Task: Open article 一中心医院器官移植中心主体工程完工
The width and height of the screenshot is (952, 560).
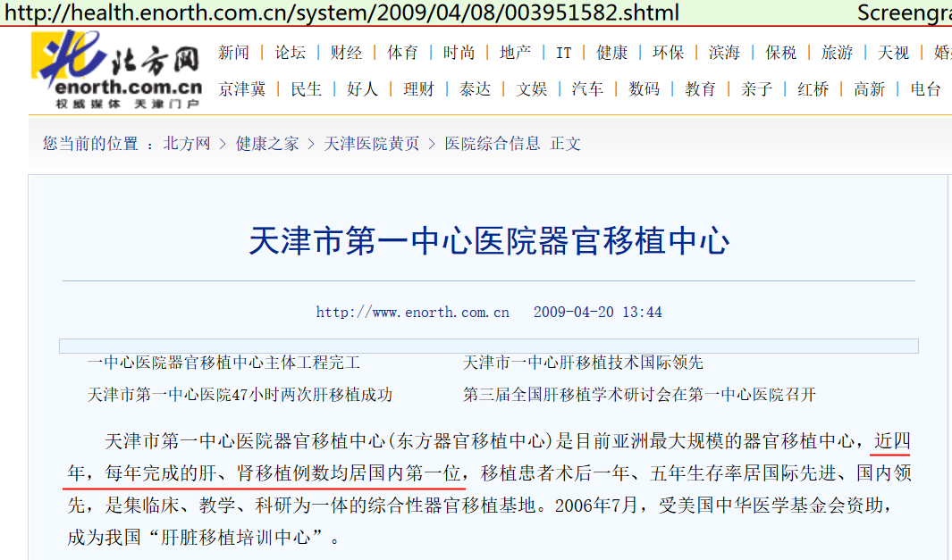Action: click(x=223, y=363)
